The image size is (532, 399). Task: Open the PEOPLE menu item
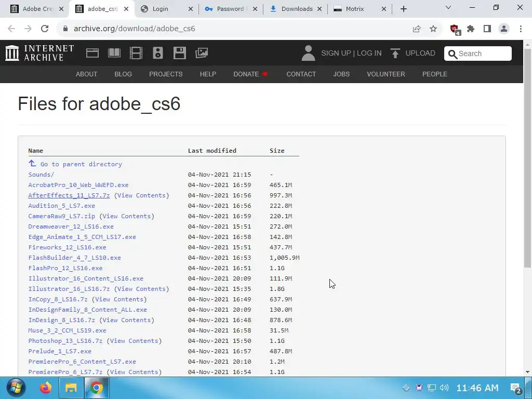435,74
